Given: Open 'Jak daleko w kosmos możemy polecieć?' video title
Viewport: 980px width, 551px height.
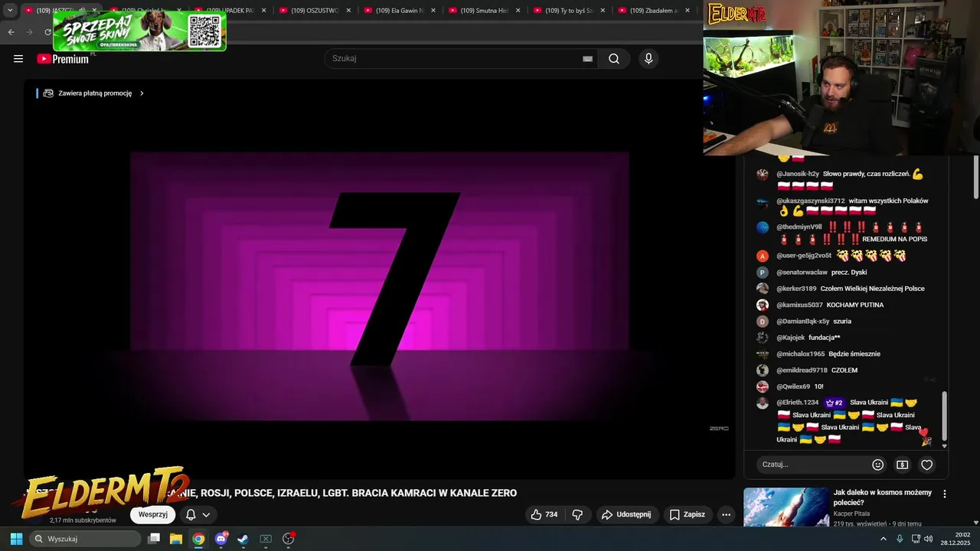Looking at the screenshot, I should (x=883, y=497).
